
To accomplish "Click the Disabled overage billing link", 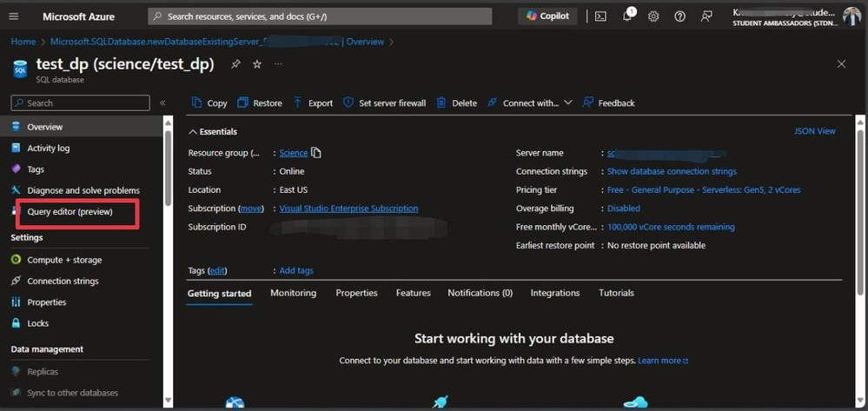I will point(624,209).
